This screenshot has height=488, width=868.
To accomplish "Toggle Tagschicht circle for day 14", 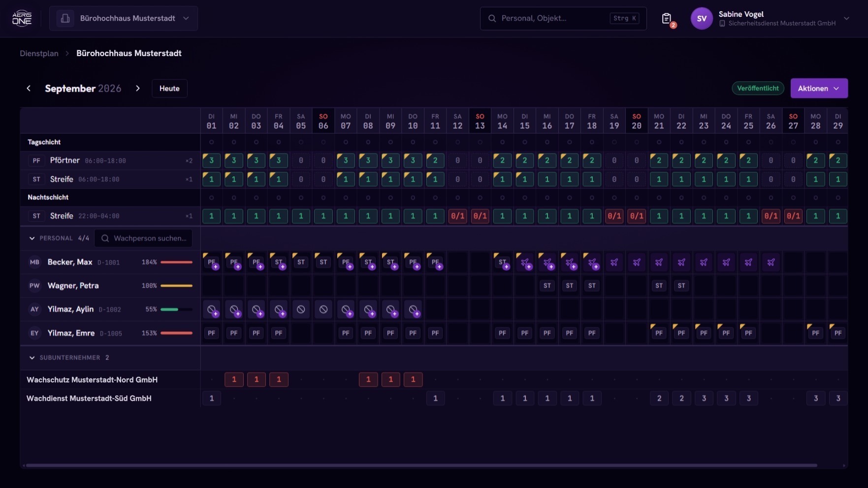I will click(502, 142).
